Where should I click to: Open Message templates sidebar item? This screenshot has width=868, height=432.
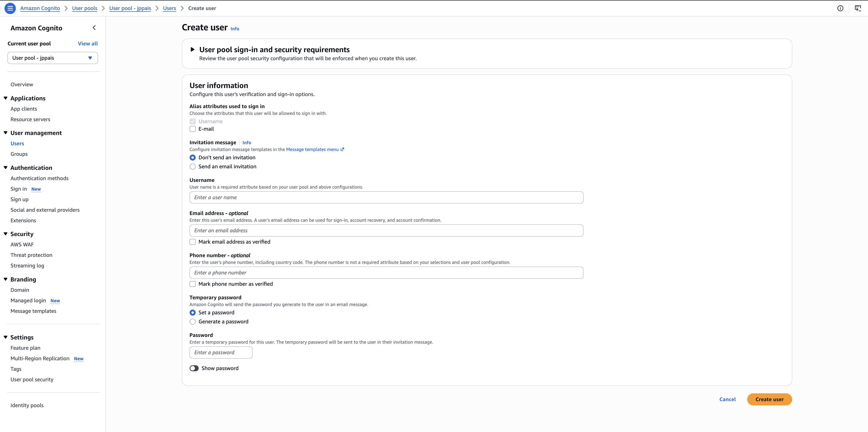click(x=33, y=311)
